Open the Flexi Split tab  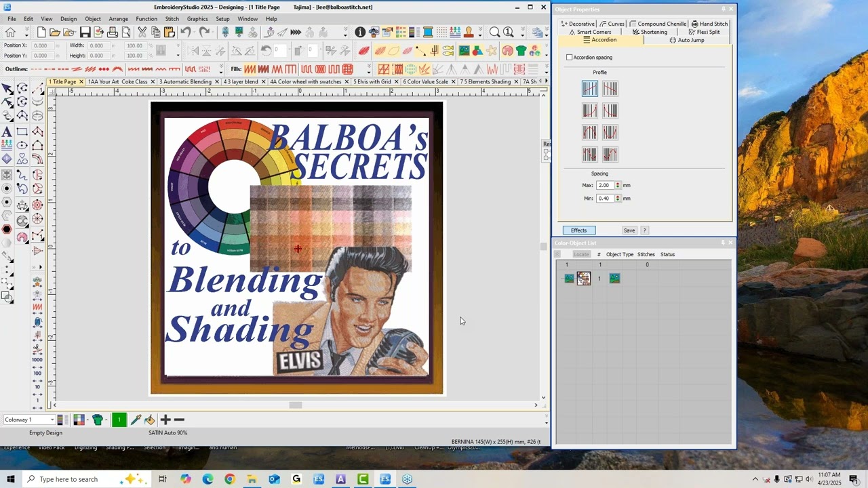pos(704,32)
